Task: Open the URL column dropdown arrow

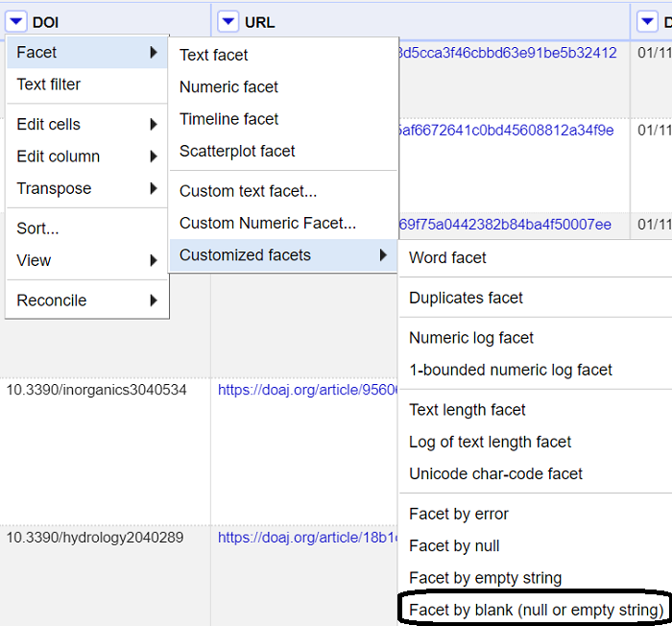Action: click(x=228, y=22)
